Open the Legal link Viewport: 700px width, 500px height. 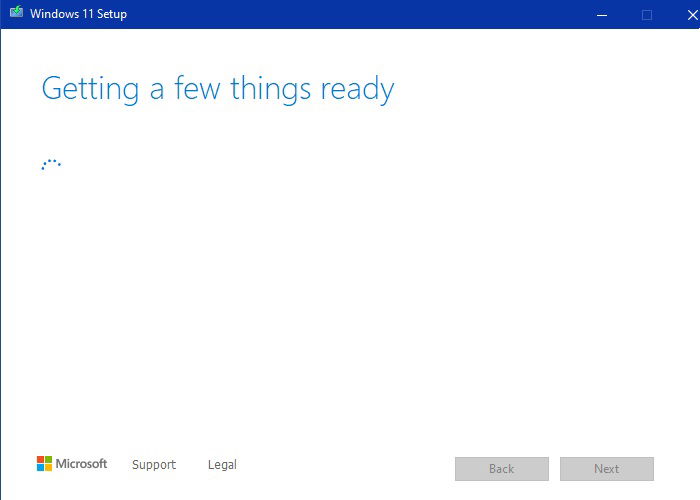tap(222, 465)
